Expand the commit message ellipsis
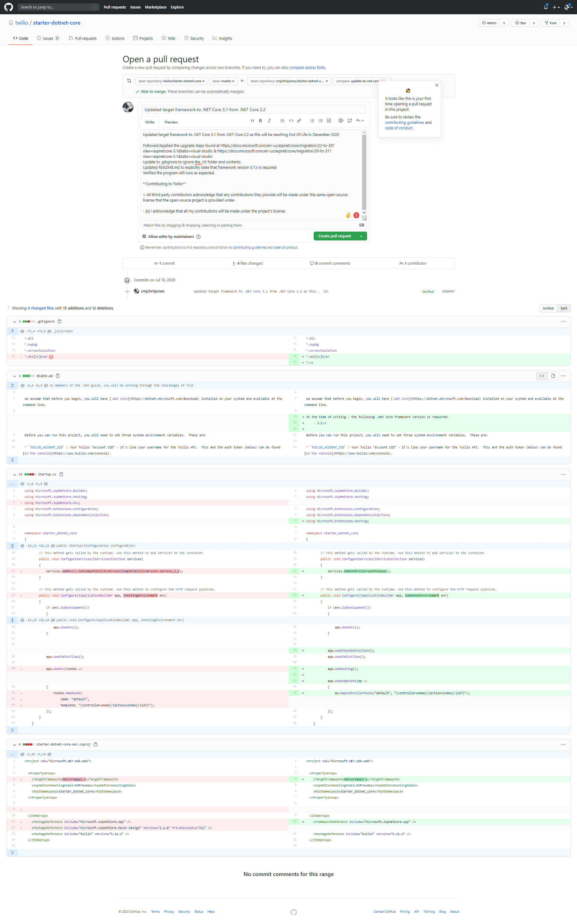This screenshot has height=924, width=577. click(326, 291)
